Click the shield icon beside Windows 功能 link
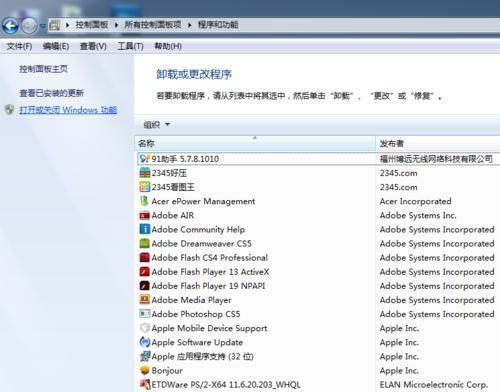The height and width of the screenshot is (392, 500). click(9, 110)
